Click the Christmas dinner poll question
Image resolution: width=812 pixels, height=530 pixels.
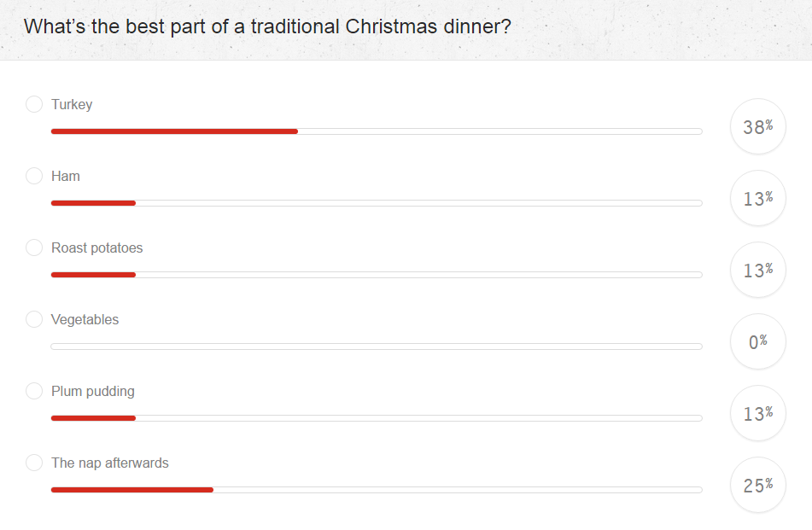click(x=268, y=26)
